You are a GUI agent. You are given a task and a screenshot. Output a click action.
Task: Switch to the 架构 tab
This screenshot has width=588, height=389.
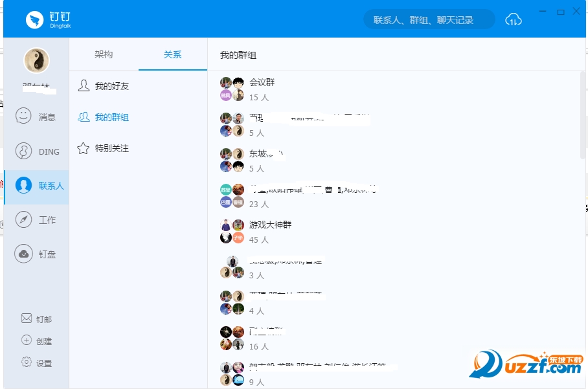coord(102,55)
